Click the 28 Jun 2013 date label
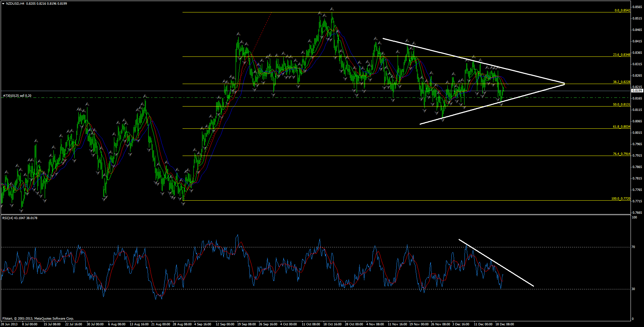The height and width of the screenshot is (327, 644). pyautogui.click(x=9, y=324)
